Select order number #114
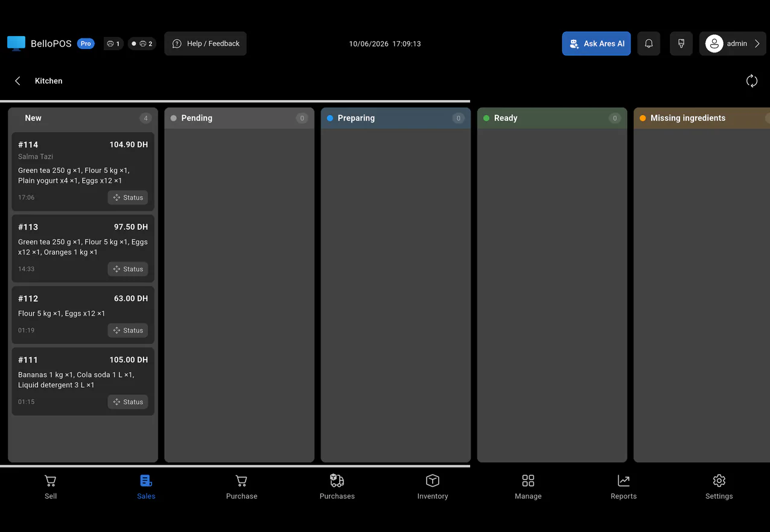This screenshot has height=532, width=770. [28, 145]
